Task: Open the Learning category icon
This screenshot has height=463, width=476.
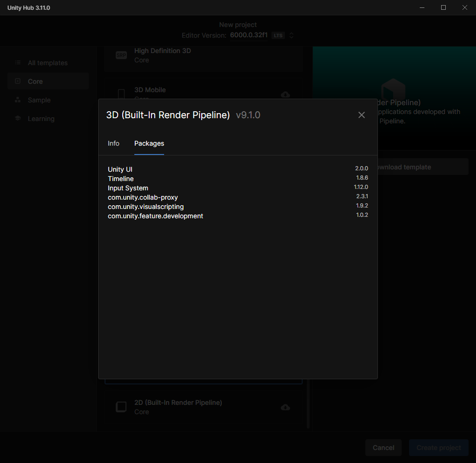Action: click(x=18, y=118)
